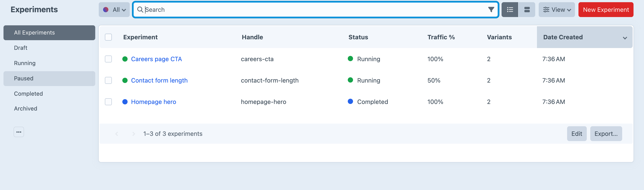The width and height of the screenshot is (644, 190).
Task: Check the Homepage hero row checkbox
Action: pyautogui.click(x=108, y=102)
